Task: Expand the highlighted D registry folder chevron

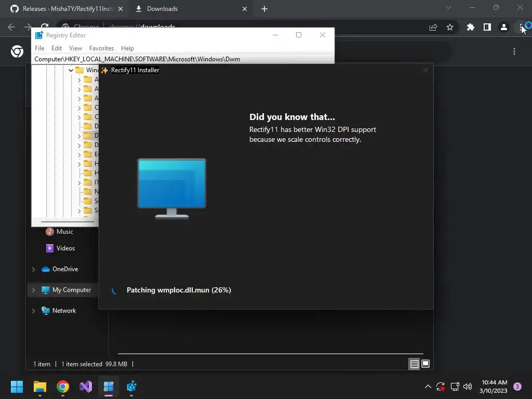Action: 79,136
